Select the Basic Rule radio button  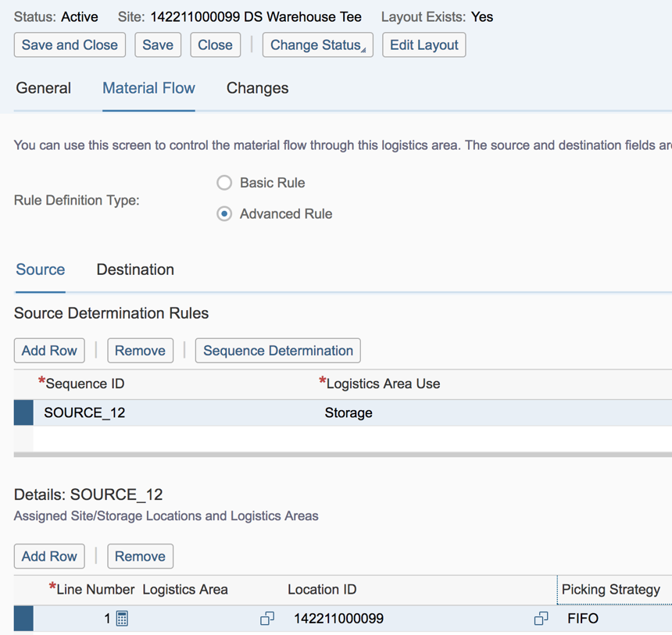pyautogui.click(x=224, y=183)
